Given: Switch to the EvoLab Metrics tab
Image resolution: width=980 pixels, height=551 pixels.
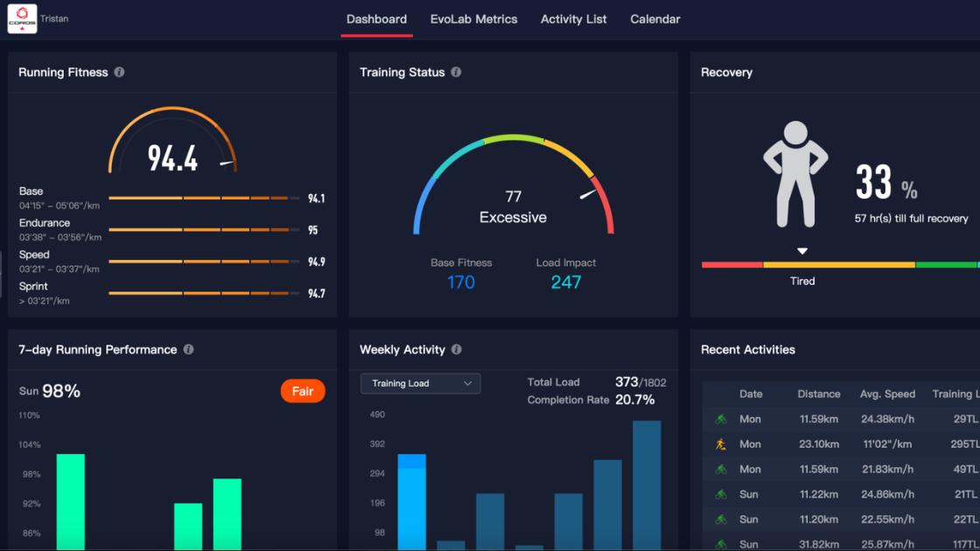Looking at the screenshot, I should [x=474, y=18].
